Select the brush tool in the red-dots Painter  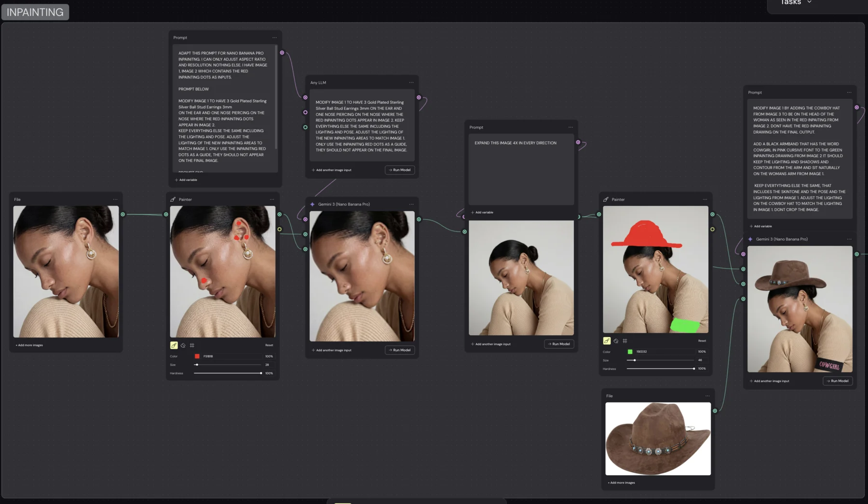174,345
